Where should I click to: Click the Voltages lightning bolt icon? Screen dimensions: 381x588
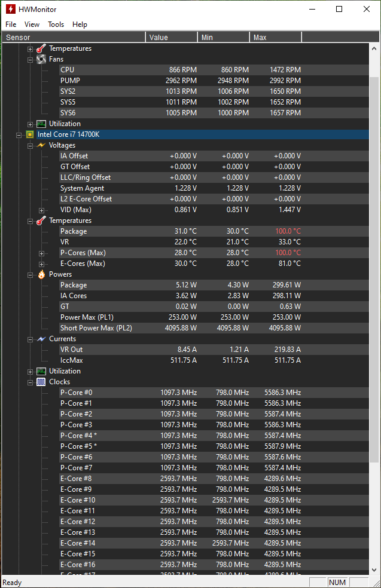(41, 145)
